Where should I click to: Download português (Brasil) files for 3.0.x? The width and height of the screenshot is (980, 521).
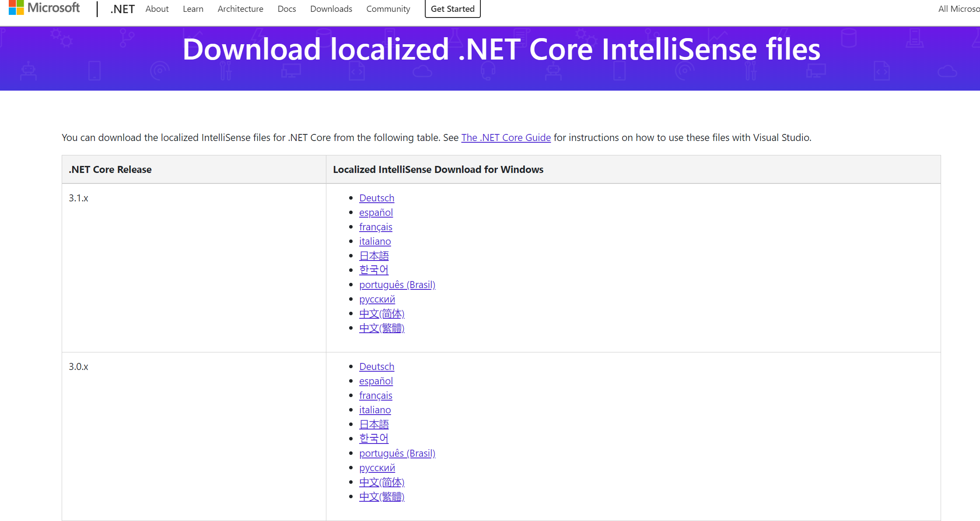click(x=397, y=453)
